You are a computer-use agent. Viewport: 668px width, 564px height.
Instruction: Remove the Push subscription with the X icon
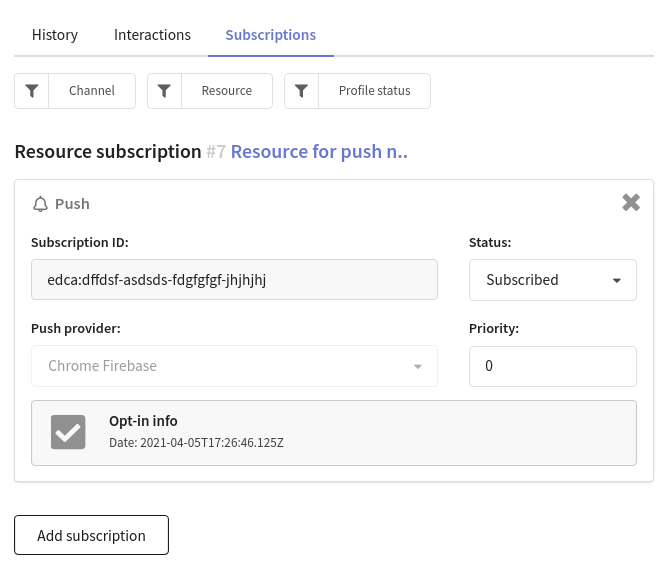pyautogui.click(x=631, y=203)
